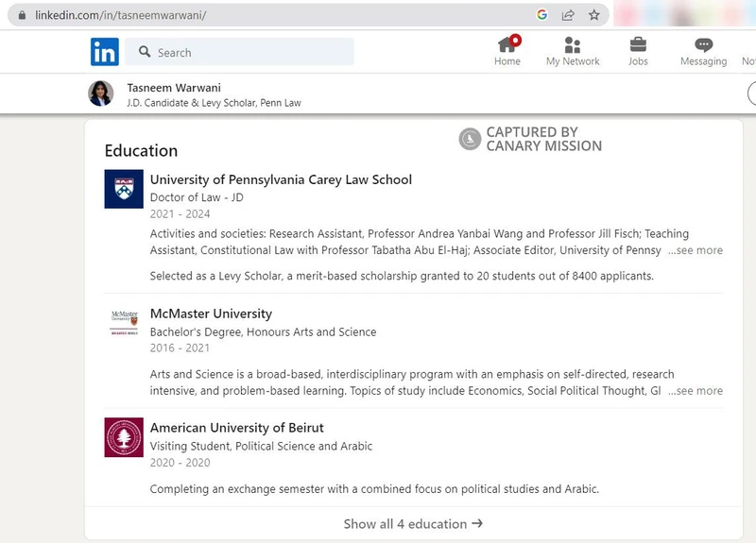Image resolution: width=756 pixels, height=543 pixels.
Task: Bookmark page with the star icon
Action: pyautogui.click(x=594, y=15)
